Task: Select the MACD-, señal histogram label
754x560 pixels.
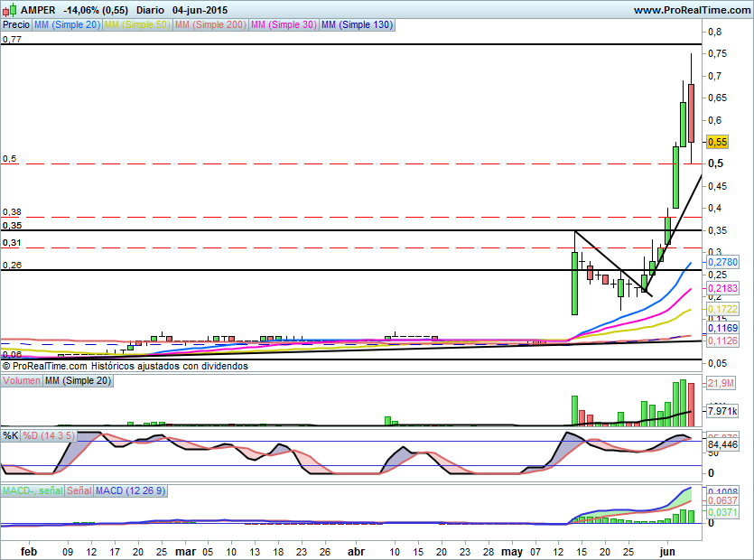Action: (x=33, y=490)
